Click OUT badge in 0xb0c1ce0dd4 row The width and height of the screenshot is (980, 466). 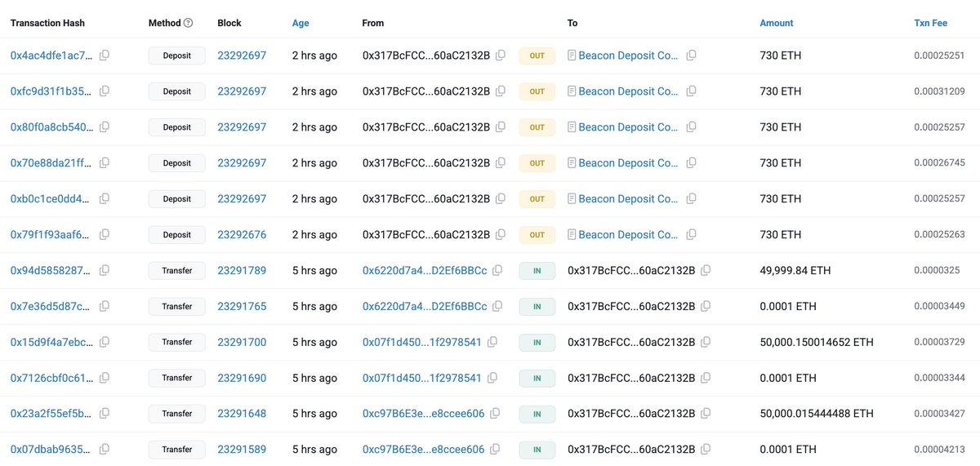click(537, 199)
